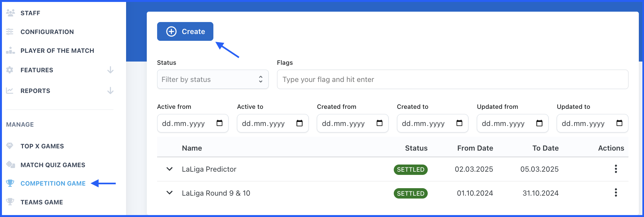The width and height of the screenshot is (644, 217).
Task: Expand the LaLiga Round 9 & 10 row
Action: click(x=169, y=193)
